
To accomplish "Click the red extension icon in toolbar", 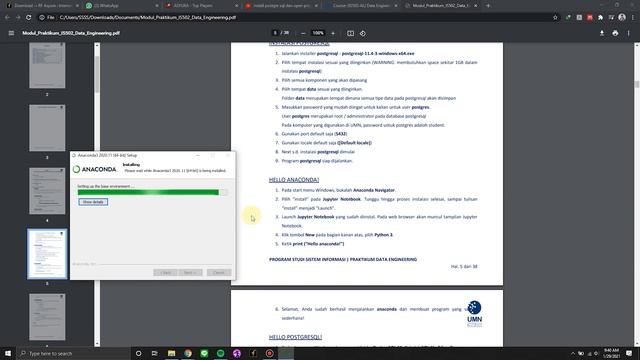I will [590, 18].
